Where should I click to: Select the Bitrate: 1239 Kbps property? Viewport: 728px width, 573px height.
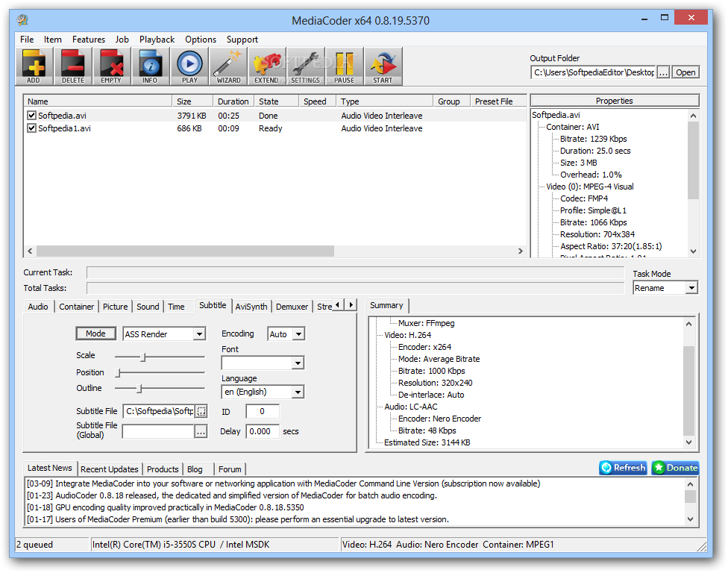pyautogui.click(x=593, y=139)
